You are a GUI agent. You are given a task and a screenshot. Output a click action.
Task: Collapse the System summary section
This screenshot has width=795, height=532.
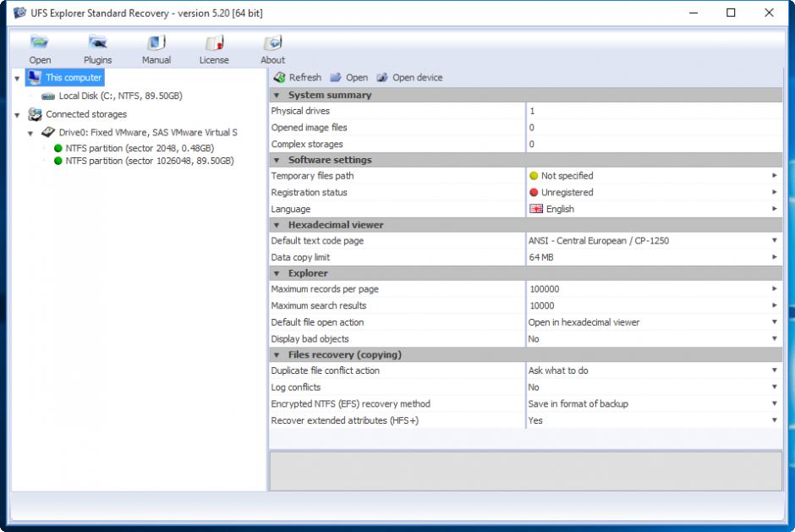pos(277,96)
